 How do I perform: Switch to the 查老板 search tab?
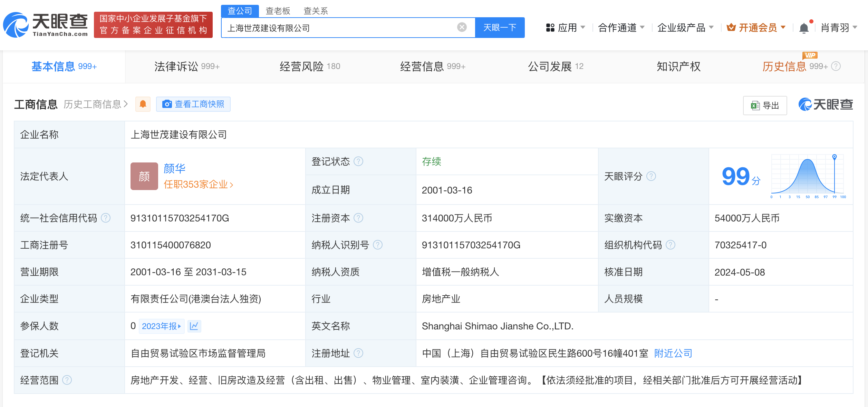[277, 11]
